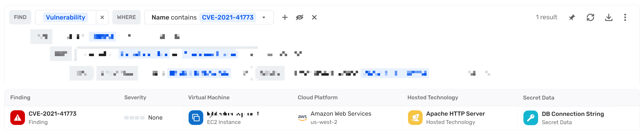Toggle the hide-filter crossed eye icon
This screenshot has height=132, width=644.
[300, 17]
